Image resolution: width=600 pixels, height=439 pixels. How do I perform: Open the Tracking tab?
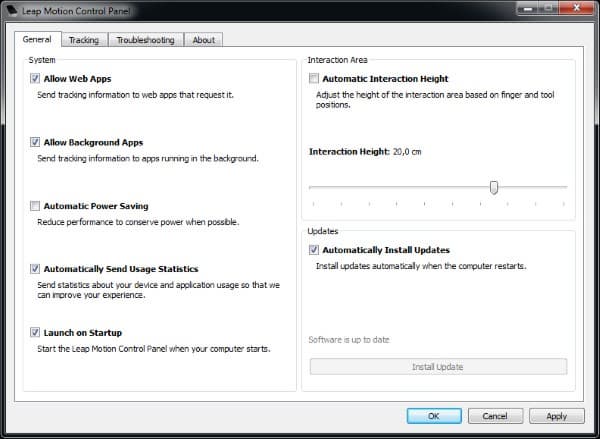[84, 40]
